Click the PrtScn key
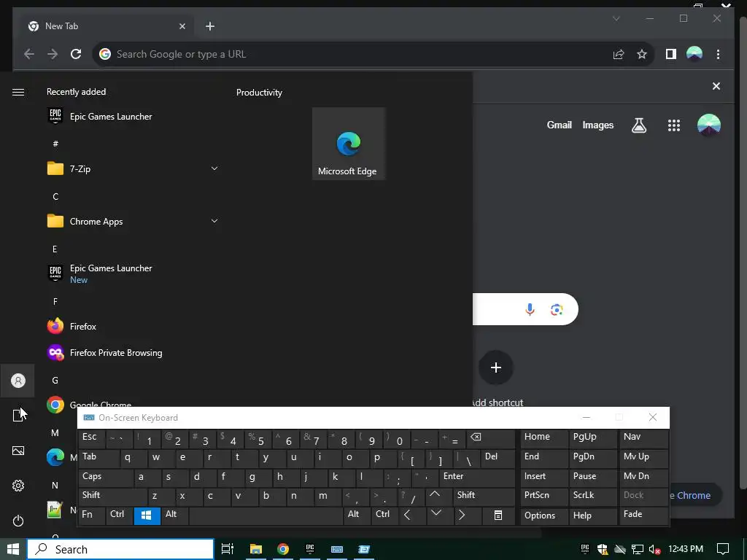Screen dimensions: 747x560 tap(544, 497)
